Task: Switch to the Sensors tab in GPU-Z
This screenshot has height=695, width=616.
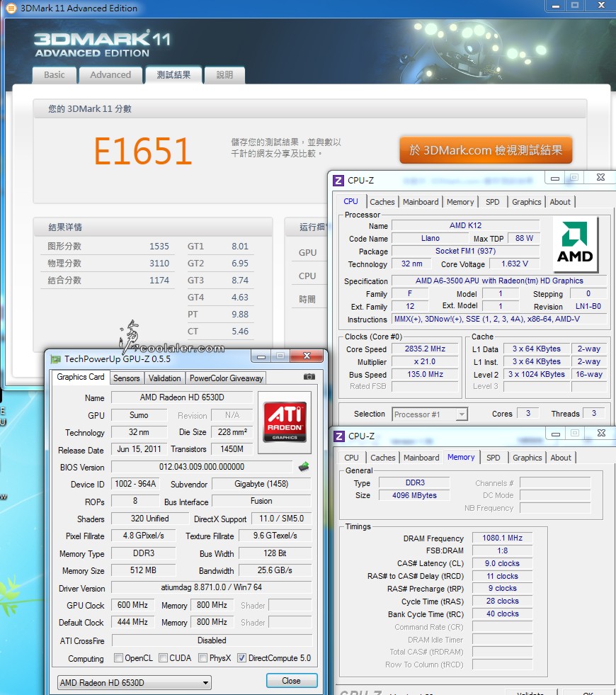Action: (127, 378)
